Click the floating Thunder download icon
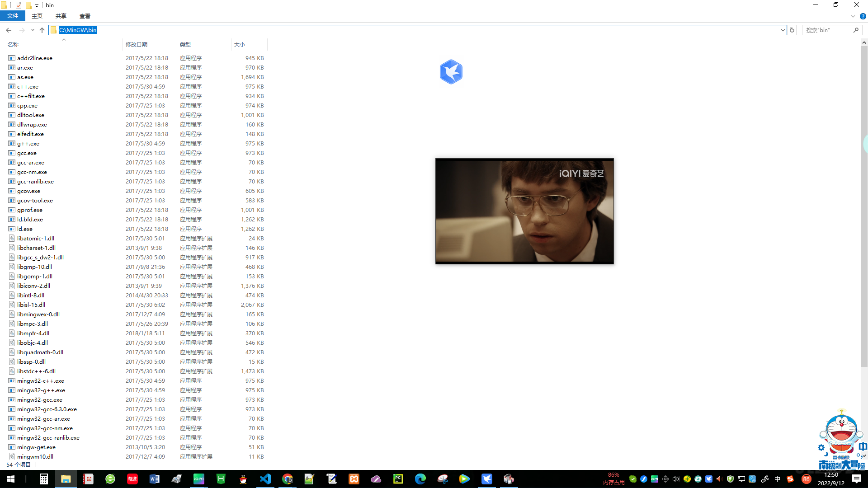The height and width of the screenshot is (488, 868). click(451, 71)
